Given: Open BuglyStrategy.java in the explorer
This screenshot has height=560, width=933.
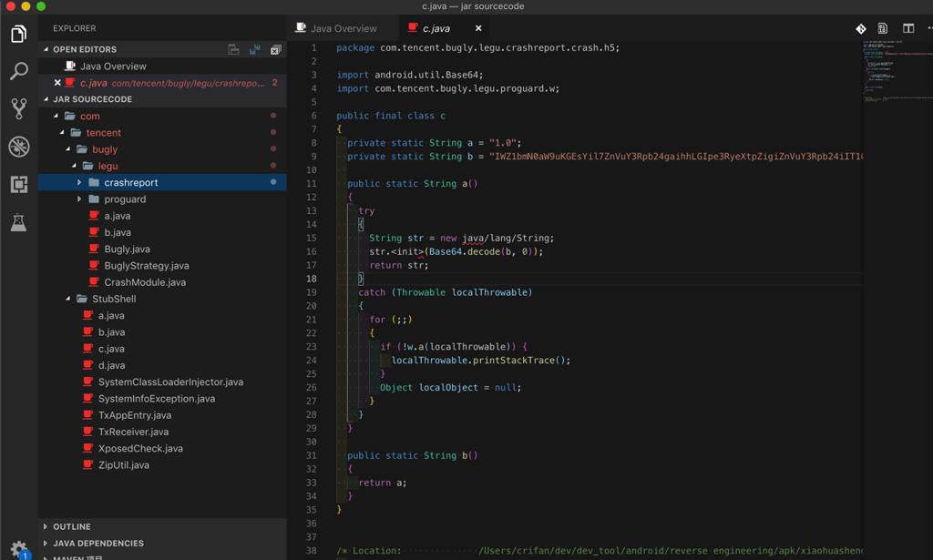Looking at the screenshot, I should (x=146, y=266).
